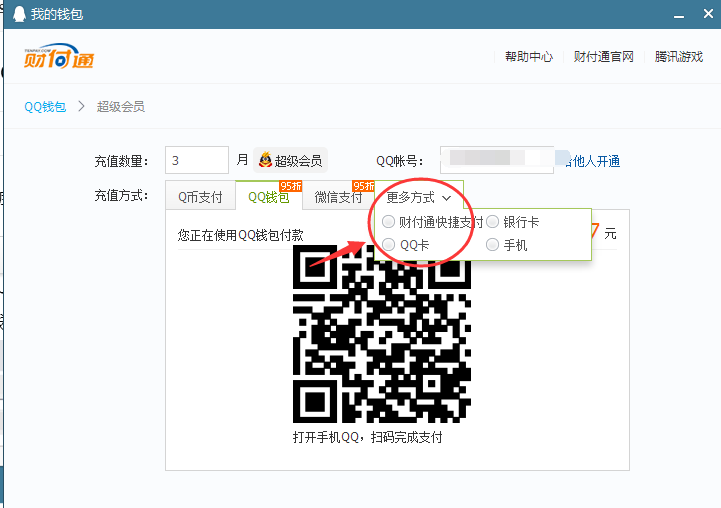Open 帮助中心 link
This screenshot has width=721, height=508.
tap(529, 57)
